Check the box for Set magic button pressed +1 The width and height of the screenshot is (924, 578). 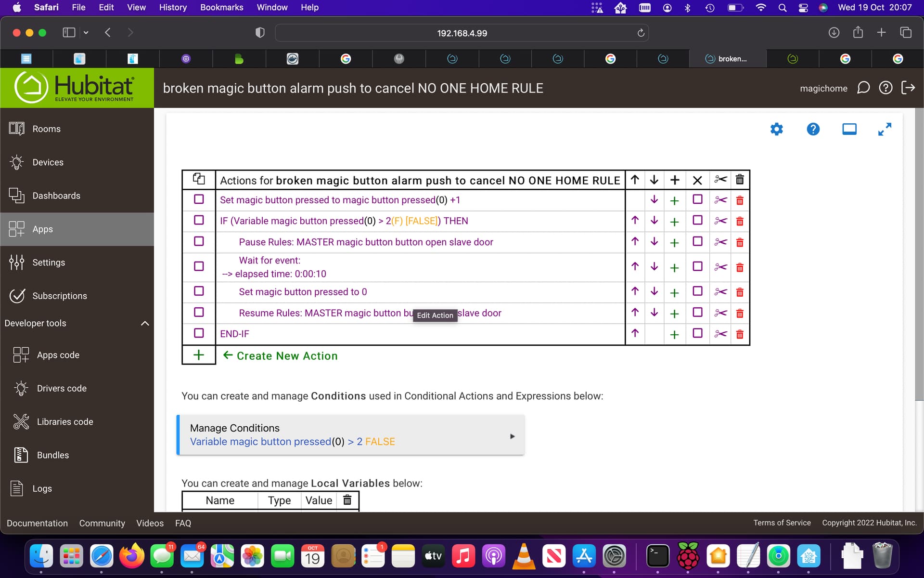tap(199, 199)
